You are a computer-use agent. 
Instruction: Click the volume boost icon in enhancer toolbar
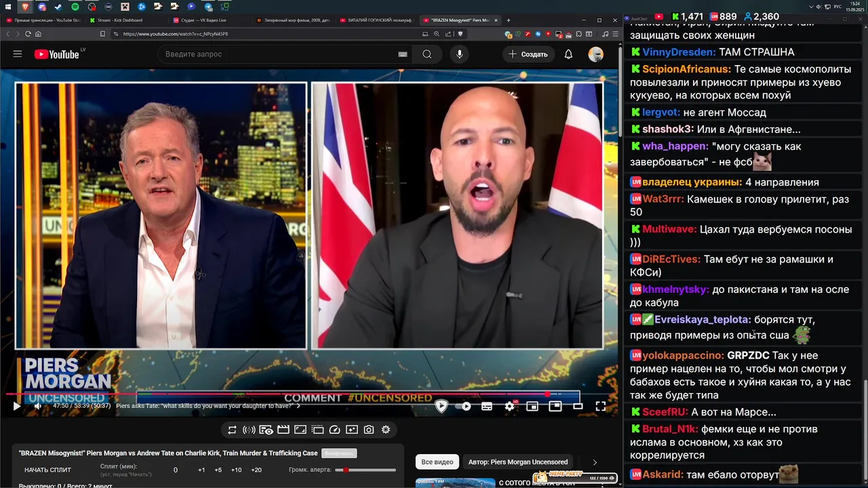tap(249, 430)
